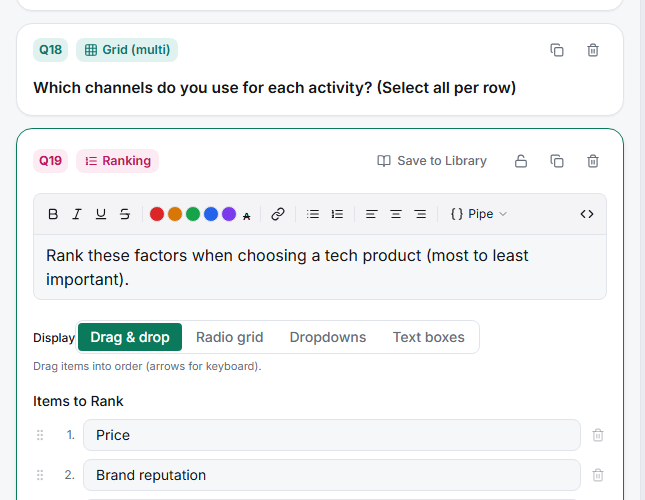Edit the Price item field

pyautogui.click(x=332, y=435)
